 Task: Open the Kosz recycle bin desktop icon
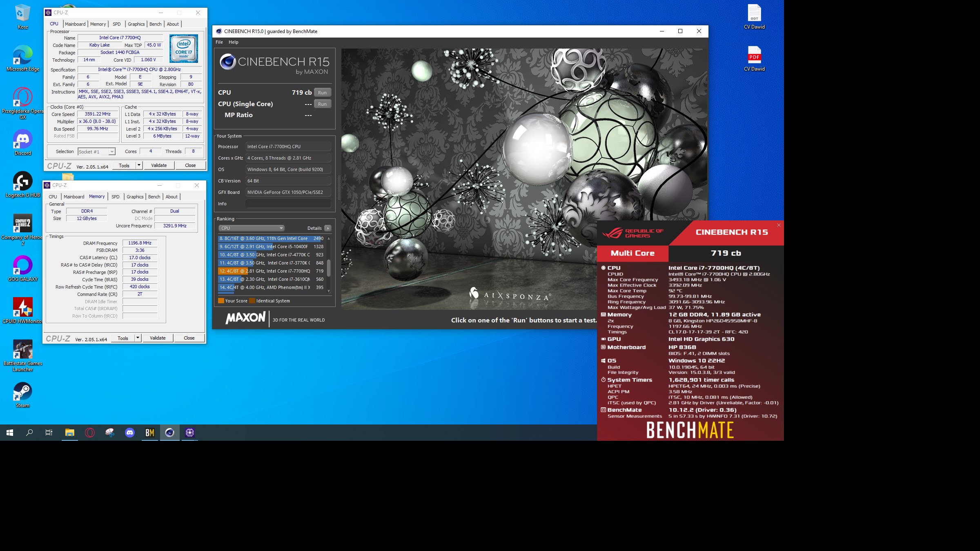[22, 17]
